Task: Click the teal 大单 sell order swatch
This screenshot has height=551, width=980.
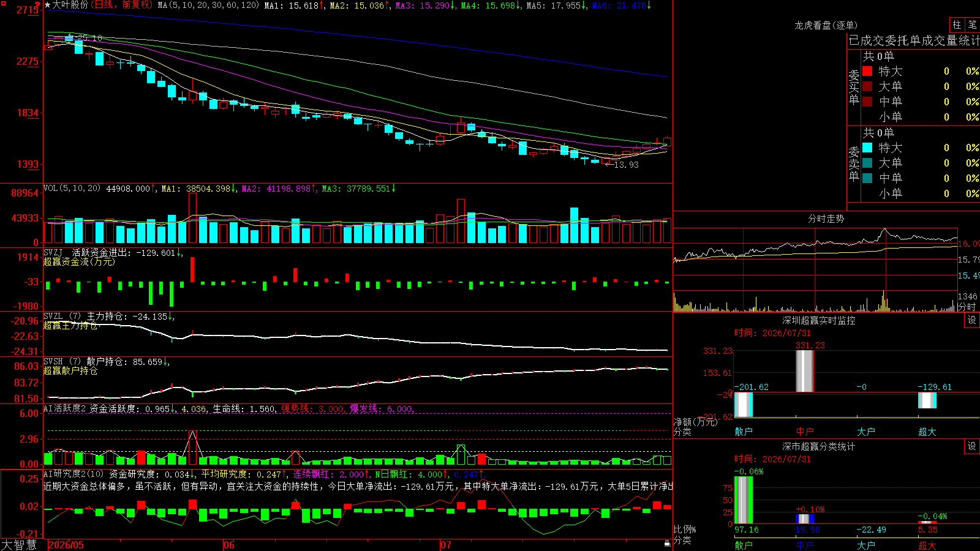Action: coord(867,163)
